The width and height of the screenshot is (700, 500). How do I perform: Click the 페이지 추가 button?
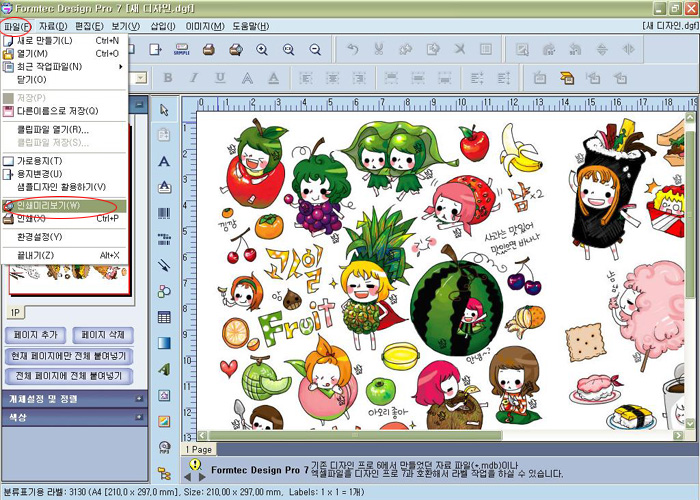(36, 335)
